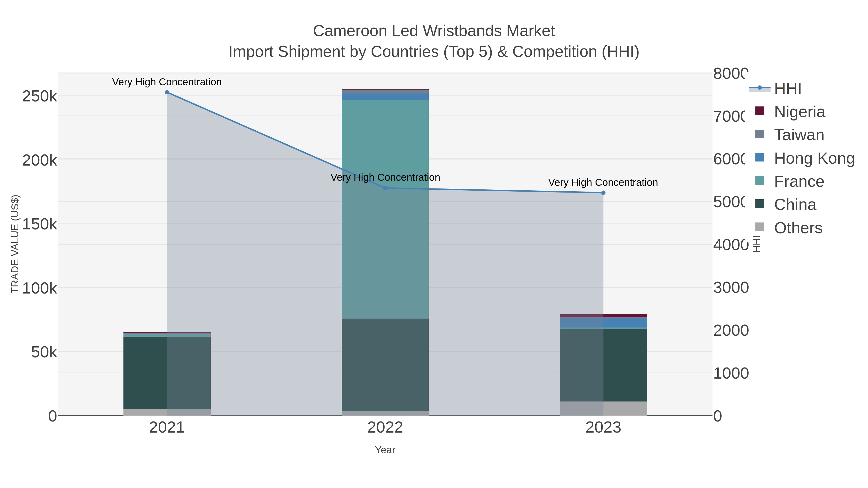Toggle Nigeria series in the legend
868x488 pixels.
(790, 112)
